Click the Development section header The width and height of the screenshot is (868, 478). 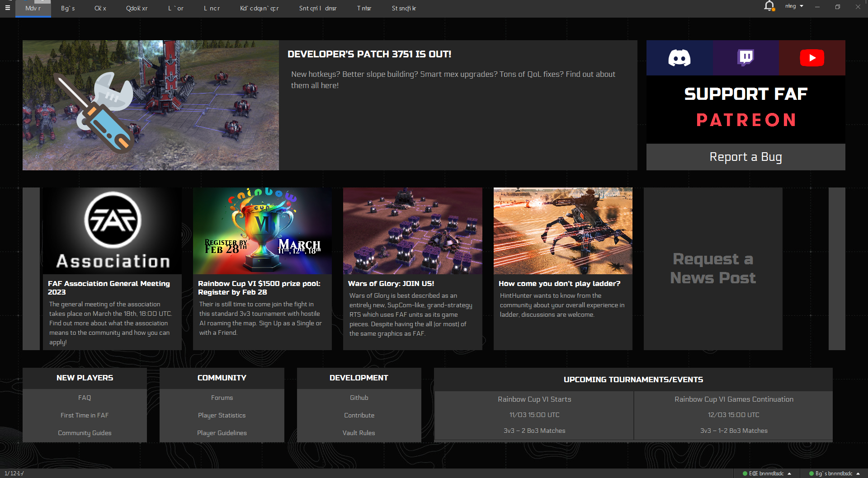pos(359,378)
